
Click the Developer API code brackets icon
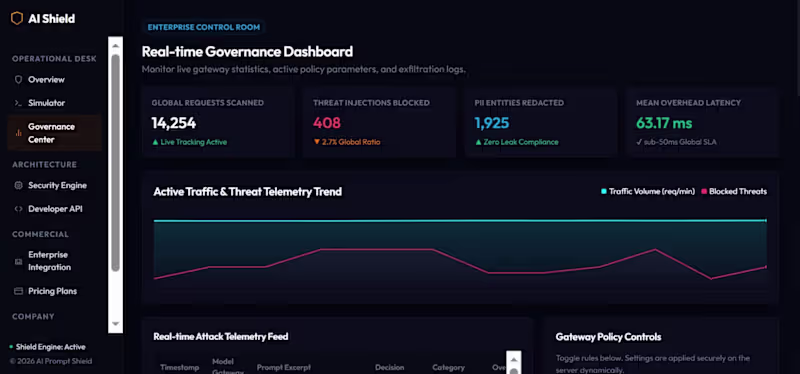(x=18, y=209)
